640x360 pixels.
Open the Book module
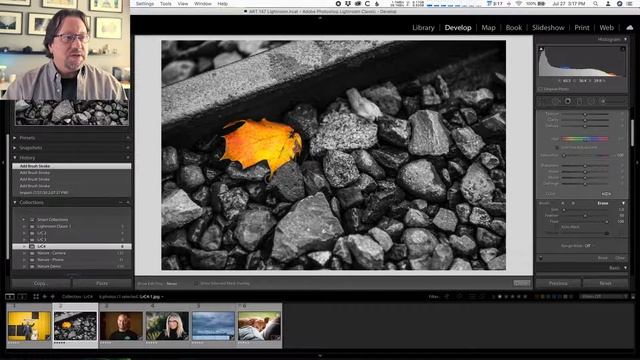[513, 28]
